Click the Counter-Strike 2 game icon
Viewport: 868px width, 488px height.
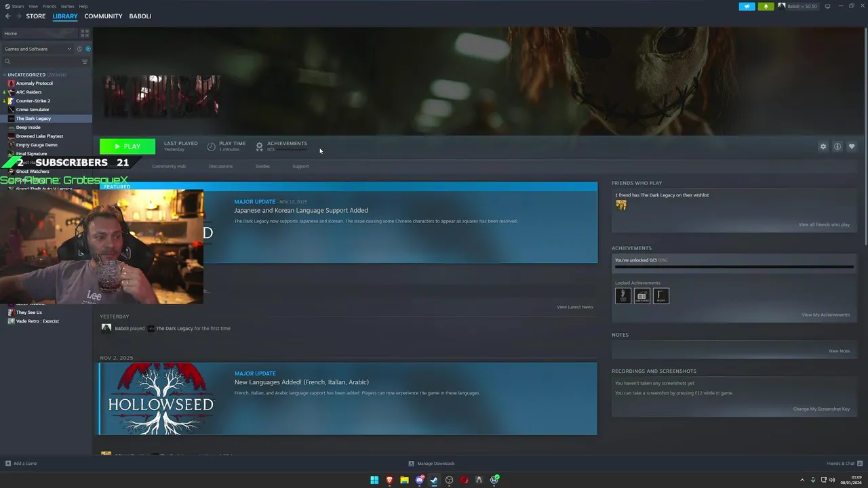coord(11,101)
